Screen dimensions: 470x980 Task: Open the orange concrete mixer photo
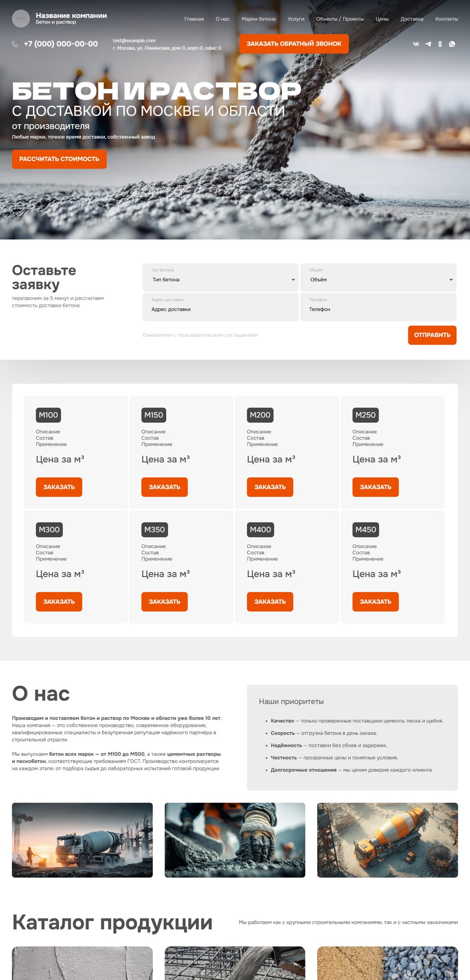click(387, 840)
